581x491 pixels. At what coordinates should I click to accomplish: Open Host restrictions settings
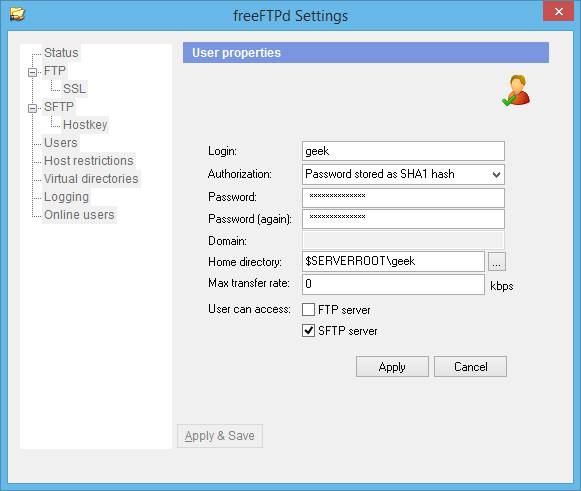(89, 160)
